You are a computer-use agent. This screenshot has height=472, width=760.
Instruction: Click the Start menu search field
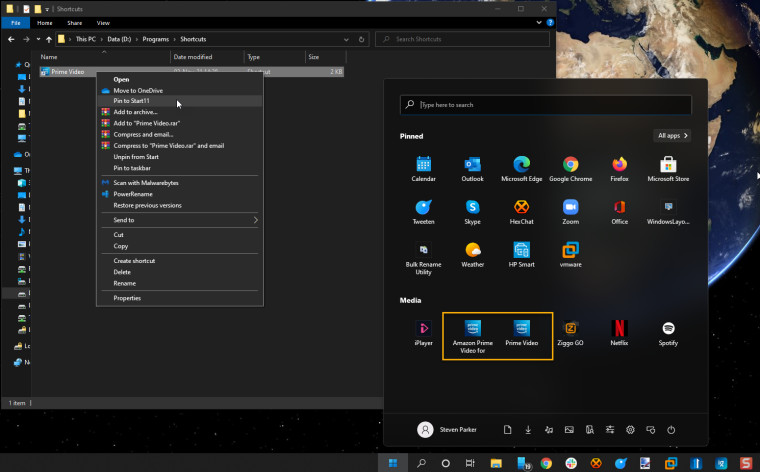pos(546,105)
